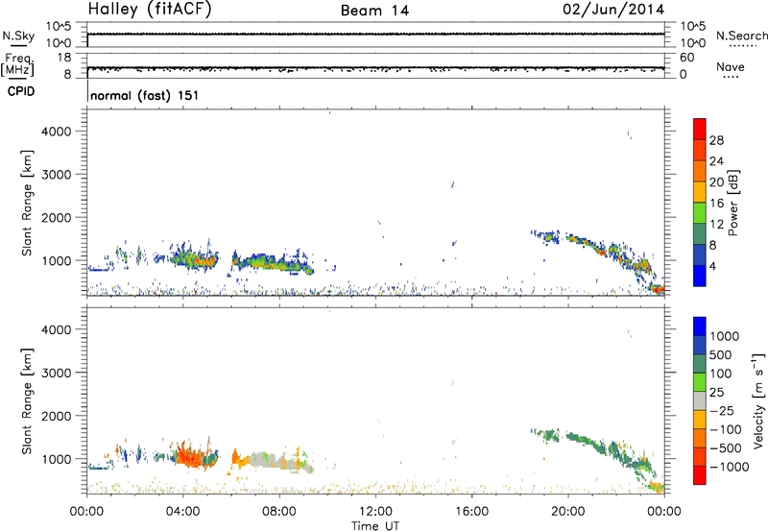Click the '4' tick label on Power colorbar
Viewport: 768px width, 532px height.
[712, 266]
